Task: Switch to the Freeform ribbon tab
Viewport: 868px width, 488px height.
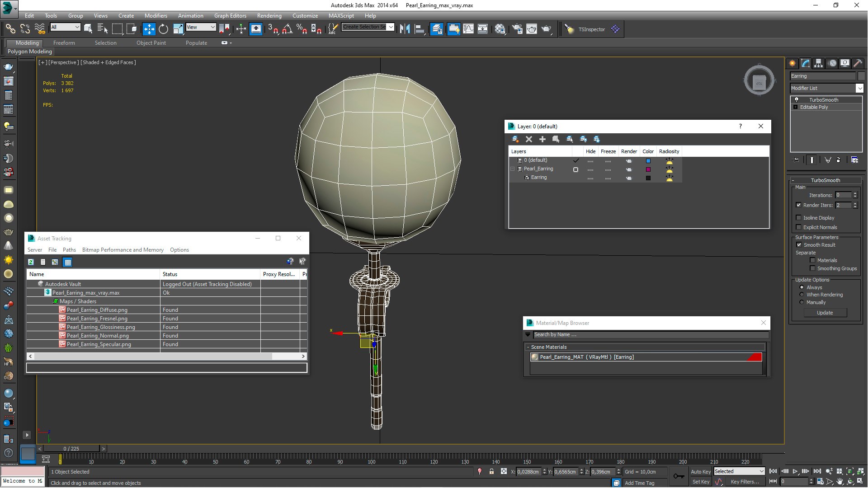Action: pyautogui.click(x=64, y=43)
